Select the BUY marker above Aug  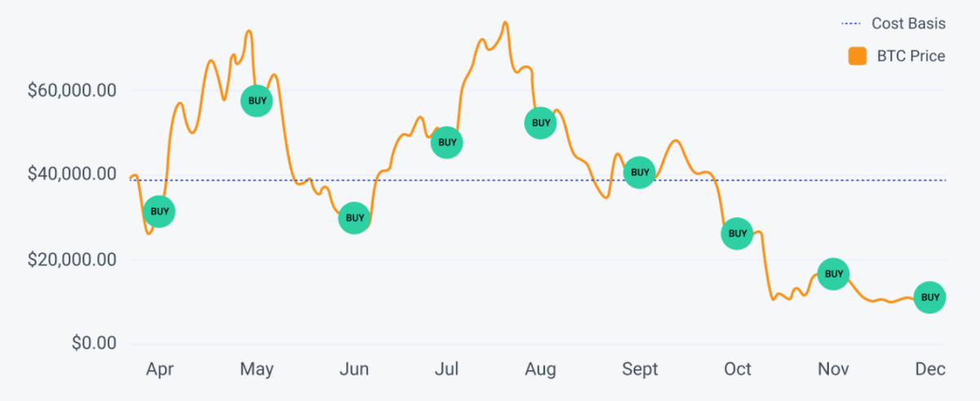point(541,123)
